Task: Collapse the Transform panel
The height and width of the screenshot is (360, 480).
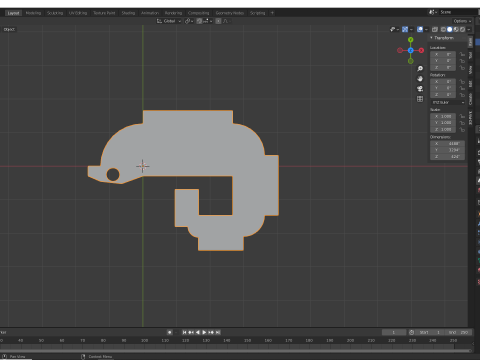Action: (x=431, y=38)
